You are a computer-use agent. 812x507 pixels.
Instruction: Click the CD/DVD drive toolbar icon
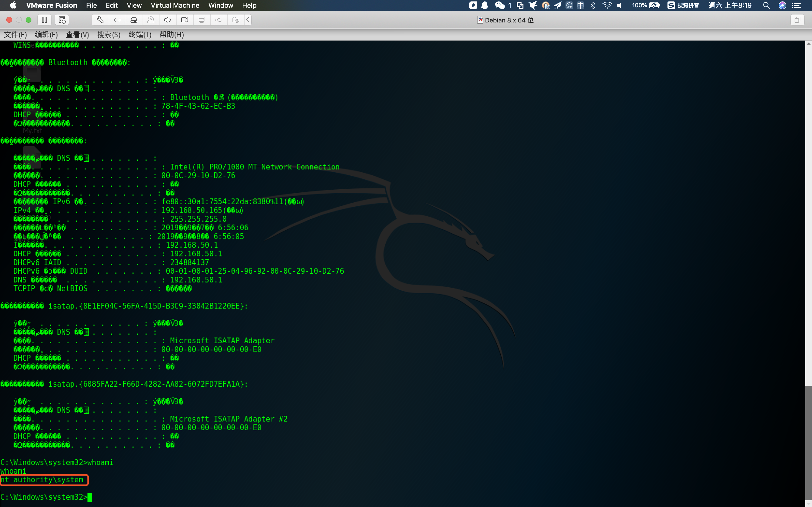(x=151, y=20)
